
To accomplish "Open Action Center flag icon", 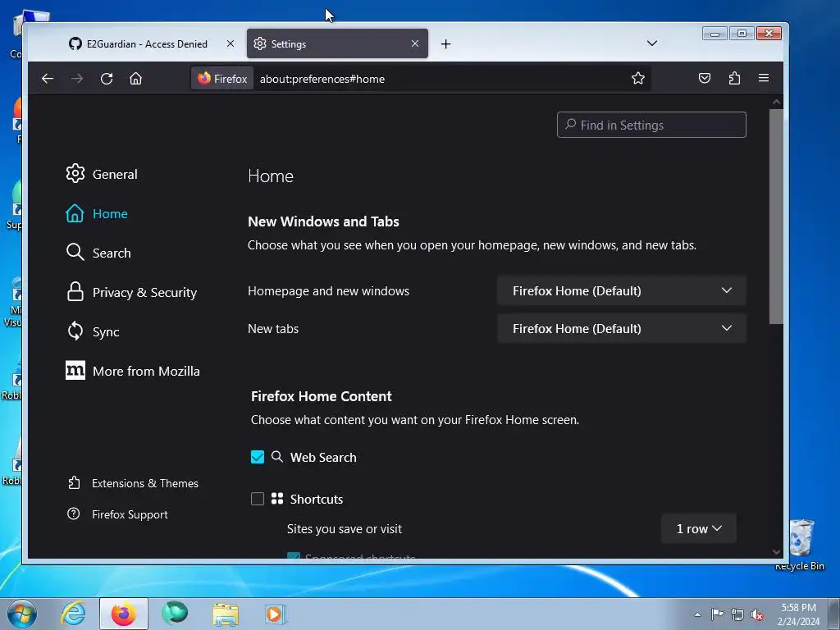I will [717, 614].
